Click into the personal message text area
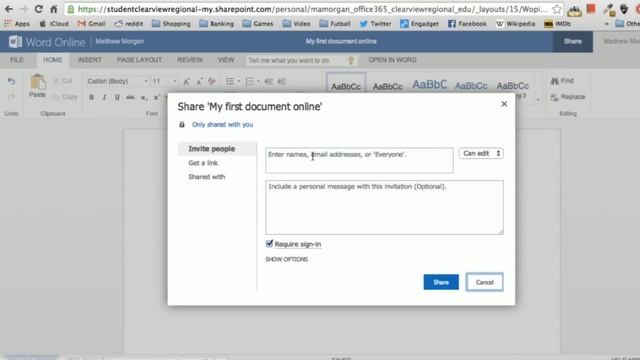This screenshot has height=360, width=640. (x=384, y=207)
